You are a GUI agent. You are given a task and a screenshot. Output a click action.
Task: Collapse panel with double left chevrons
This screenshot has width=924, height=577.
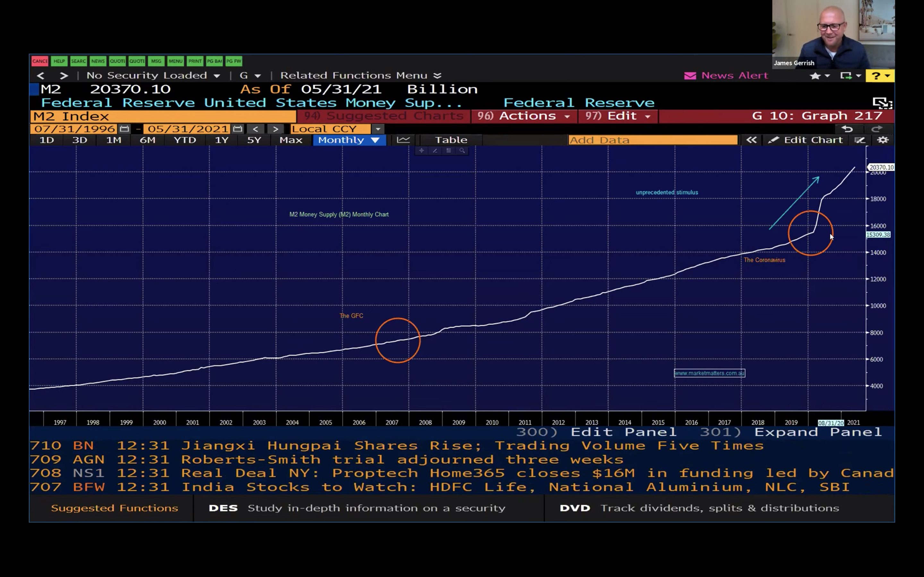click(751, 140)
